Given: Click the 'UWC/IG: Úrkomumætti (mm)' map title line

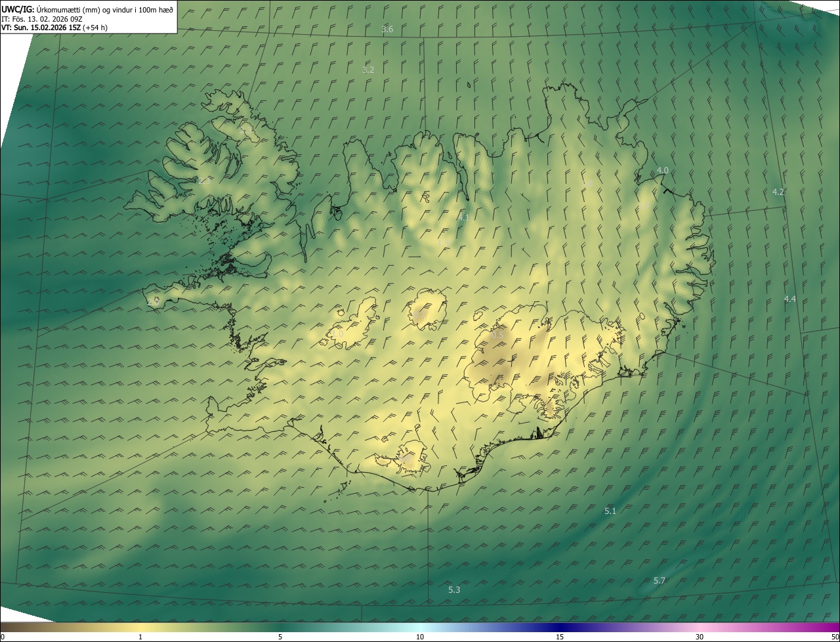Looking at the screenshot, I should point(87,9).
